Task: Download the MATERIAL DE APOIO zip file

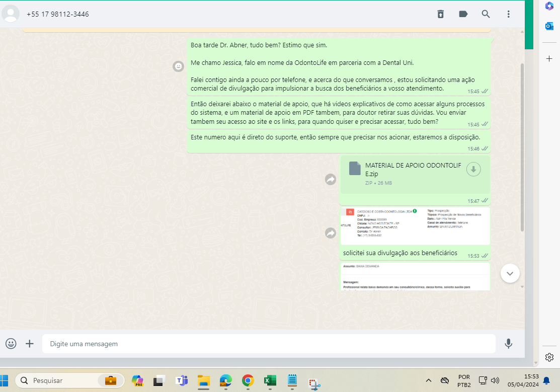Action: (x=473, y=170)
